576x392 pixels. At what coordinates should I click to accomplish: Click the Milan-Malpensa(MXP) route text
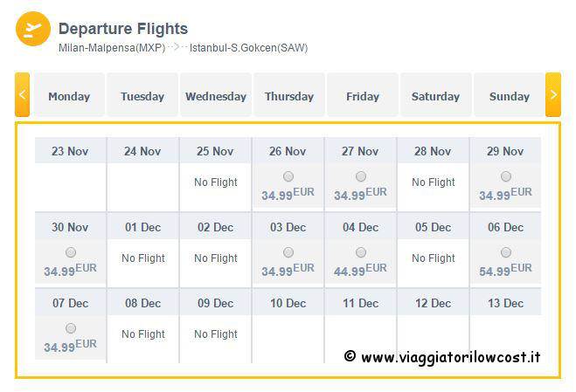click(112, 48)
